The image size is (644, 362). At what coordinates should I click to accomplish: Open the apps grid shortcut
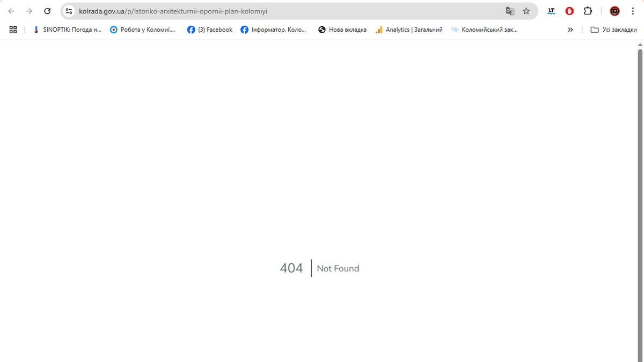click(x=13, y=30)
